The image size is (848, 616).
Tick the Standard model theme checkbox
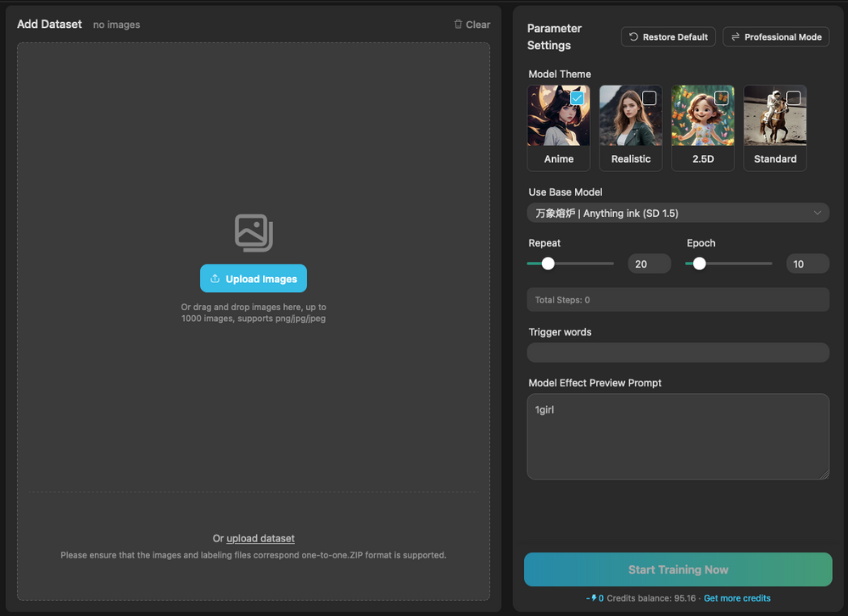[793, 98]
